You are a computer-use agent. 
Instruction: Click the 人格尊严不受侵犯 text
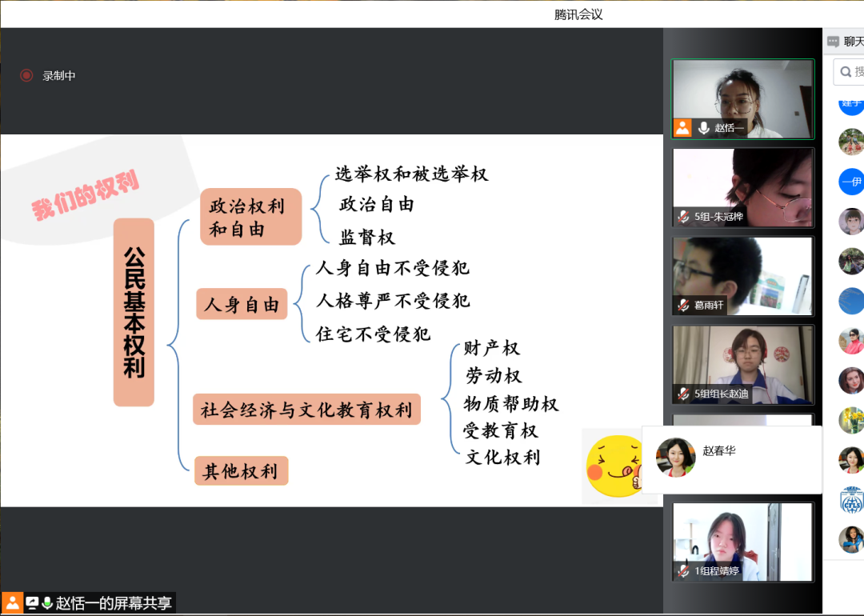(394, 301)
